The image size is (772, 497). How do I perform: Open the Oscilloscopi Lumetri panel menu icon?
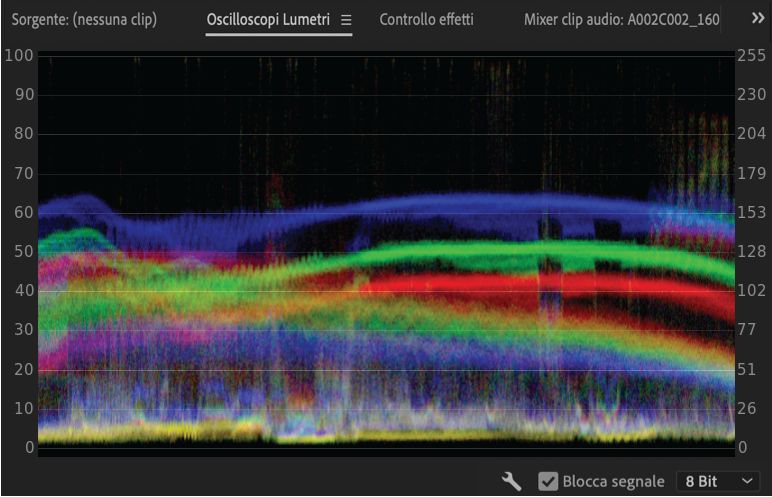(346, 20)
